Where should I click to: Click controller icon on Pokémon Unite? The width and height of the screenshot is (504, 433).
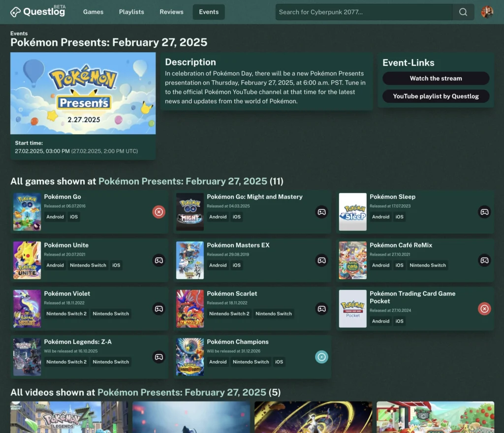pyautogui.click(x=159, y=260)
